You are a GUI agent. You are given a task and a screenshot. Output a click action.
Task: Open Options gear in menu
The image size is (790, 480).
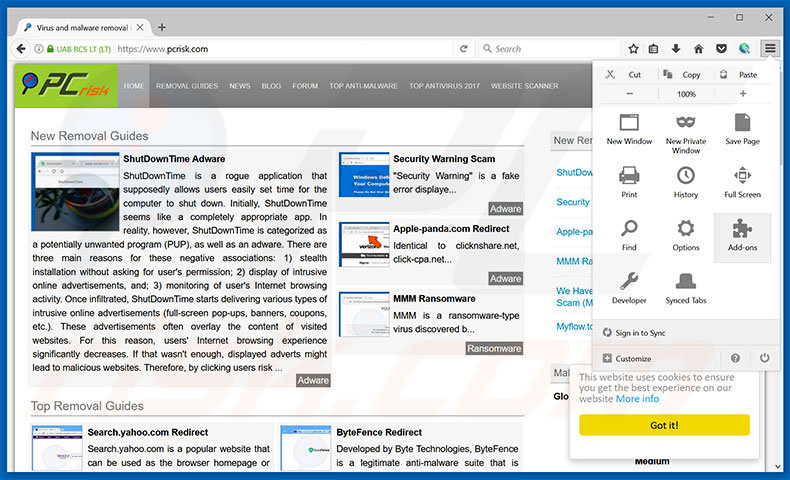coord(686,236)
